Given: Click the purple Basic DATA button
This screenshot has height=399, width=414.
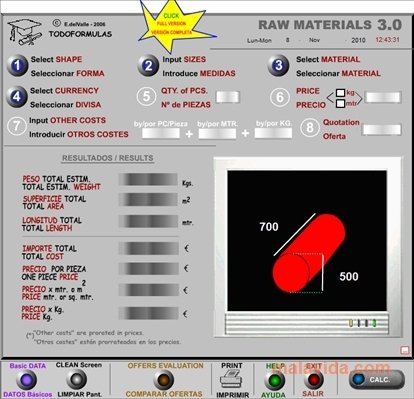Looking at the screenshot, I should [x=26, y=380].
